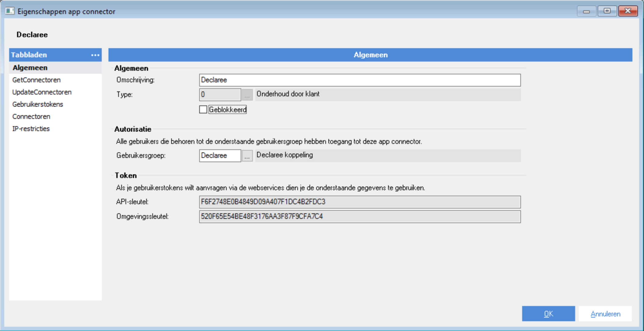Minimize the Eigenschappen app connector window

[586, 11]
